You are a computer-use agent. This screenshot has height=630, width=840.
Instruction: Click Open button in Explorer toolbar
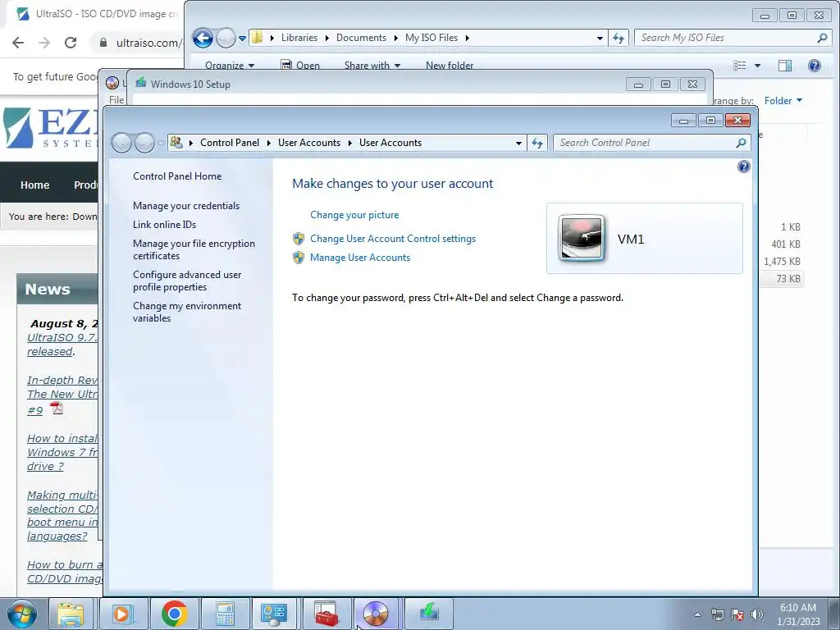pyautogui.click(x=300, y=65)
